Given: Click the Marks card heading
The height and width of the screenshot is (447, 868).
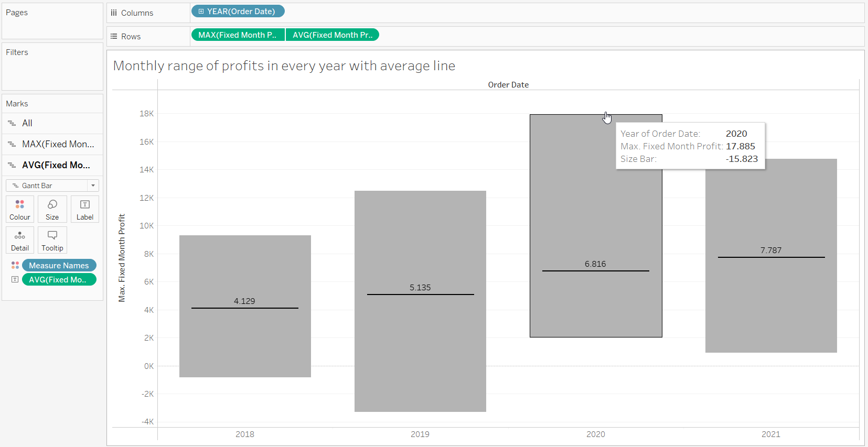Looking at the screenshot, I should [17, 103].
